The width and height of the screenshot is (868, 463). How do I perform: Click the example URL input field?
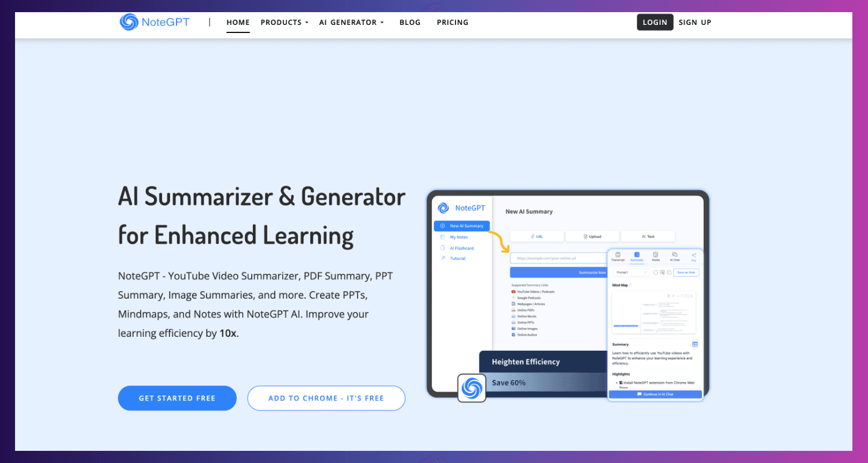click(559, 258)
